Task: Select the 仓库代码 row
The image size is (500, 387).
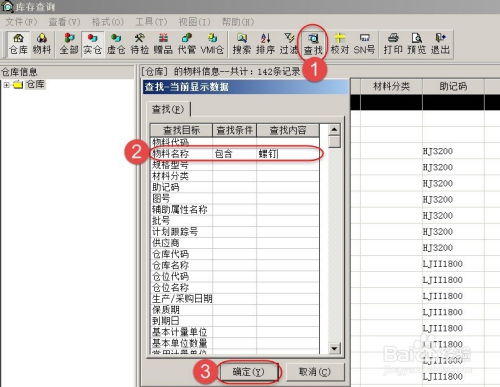Action: pos(235,254)
